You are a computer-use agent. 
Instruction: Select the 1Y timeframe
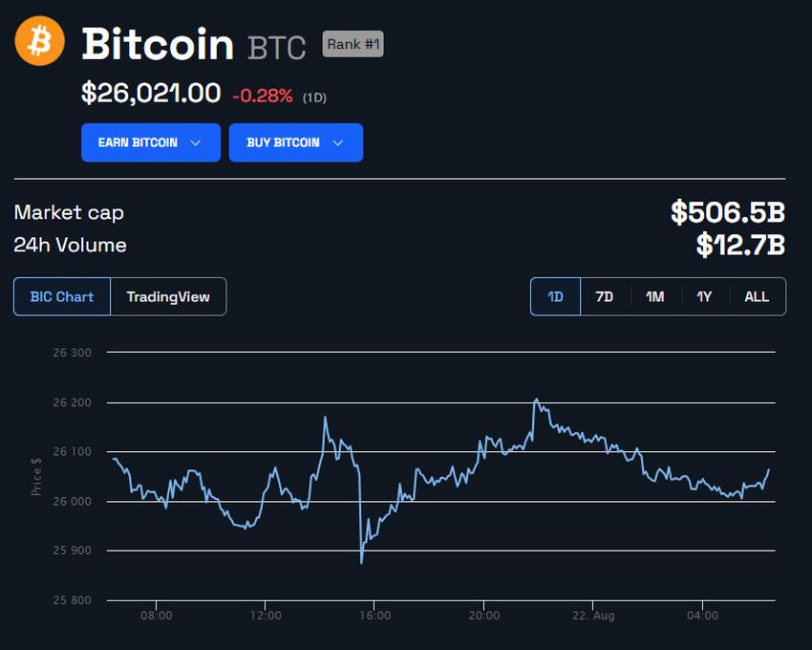point(704,296)
